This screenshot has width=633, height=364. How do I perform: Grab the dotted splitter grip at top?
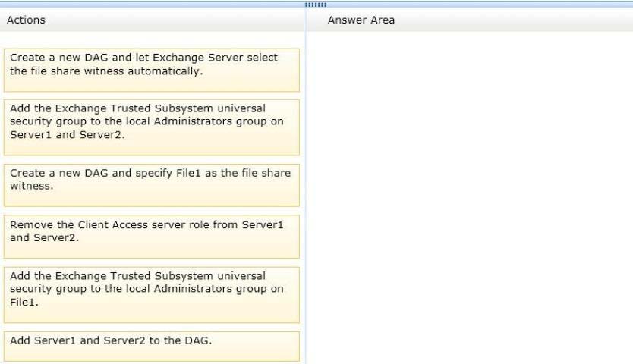[315, 5]
